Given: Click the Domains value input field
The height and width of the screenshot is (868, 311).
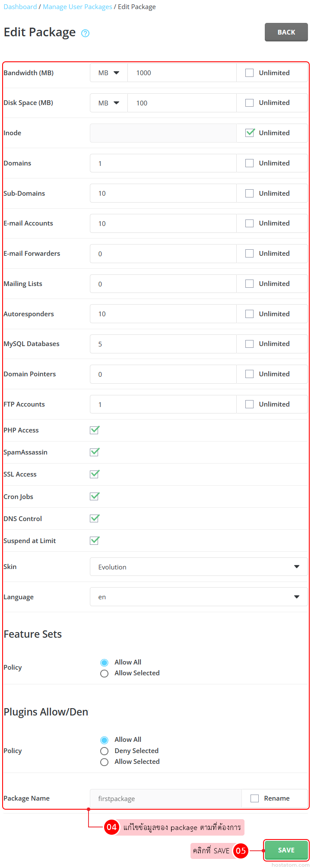Looking at the screenshot, I should click(163, 163).
